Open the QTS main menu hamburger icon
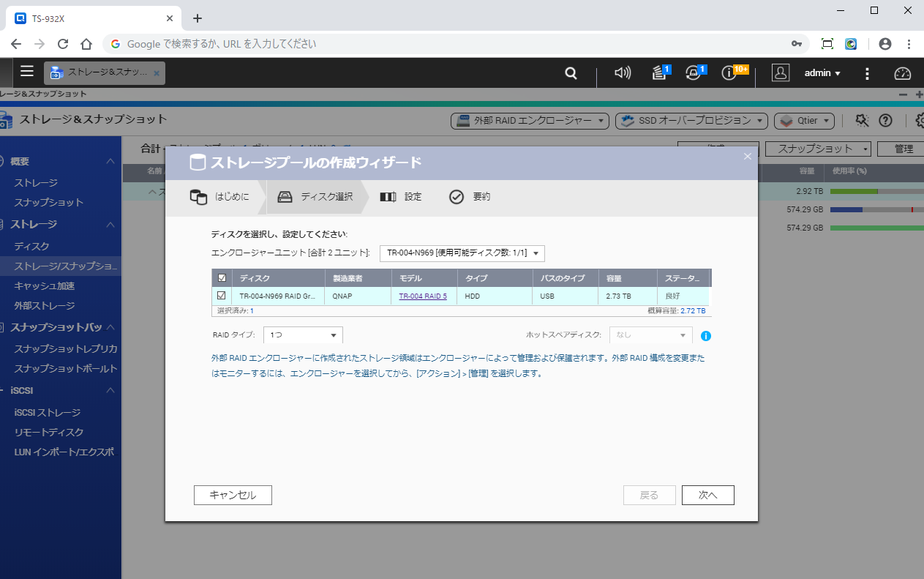This screenshot has height=579, width=924. pos(27,72)
